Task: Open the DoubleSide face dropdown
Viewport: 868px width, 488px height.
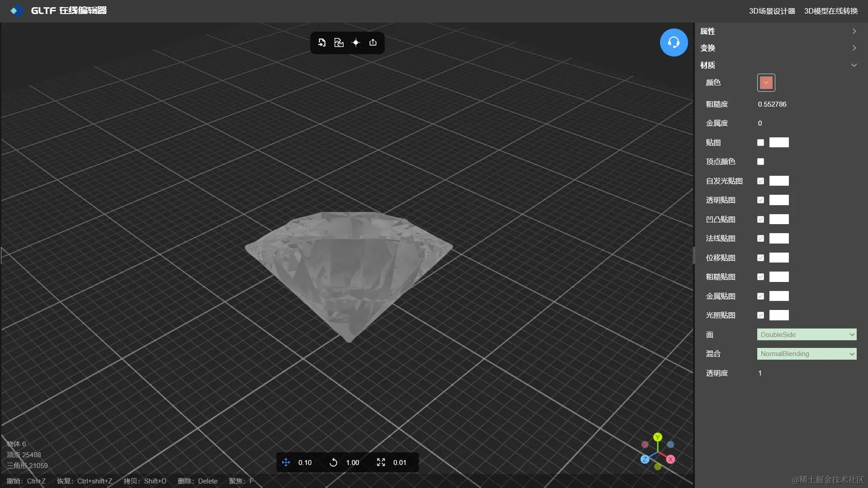Action: coord(807,335)
